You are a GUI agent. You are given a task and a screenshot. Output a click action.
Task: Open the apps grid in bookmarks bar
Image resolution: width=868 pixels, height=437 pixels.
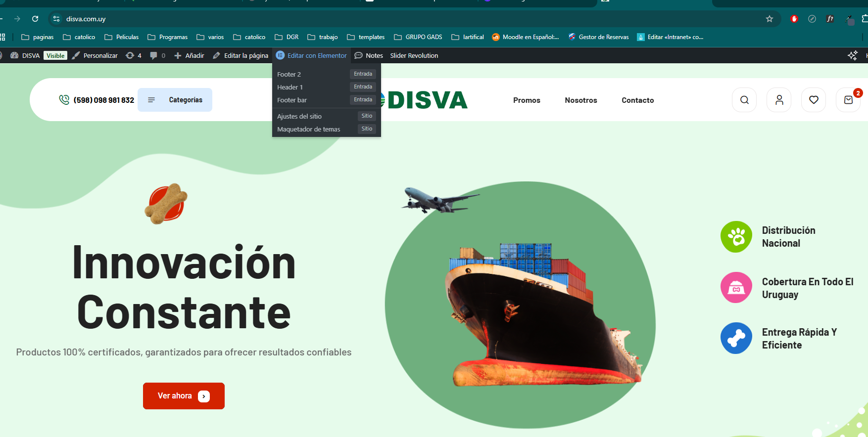(2, 37)
